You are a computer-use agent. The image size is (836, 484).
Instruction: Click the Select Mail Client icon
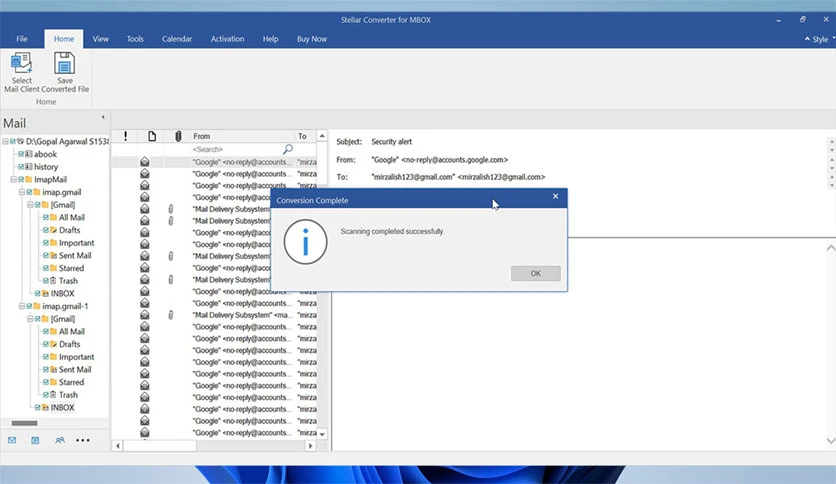coord(21,63)
